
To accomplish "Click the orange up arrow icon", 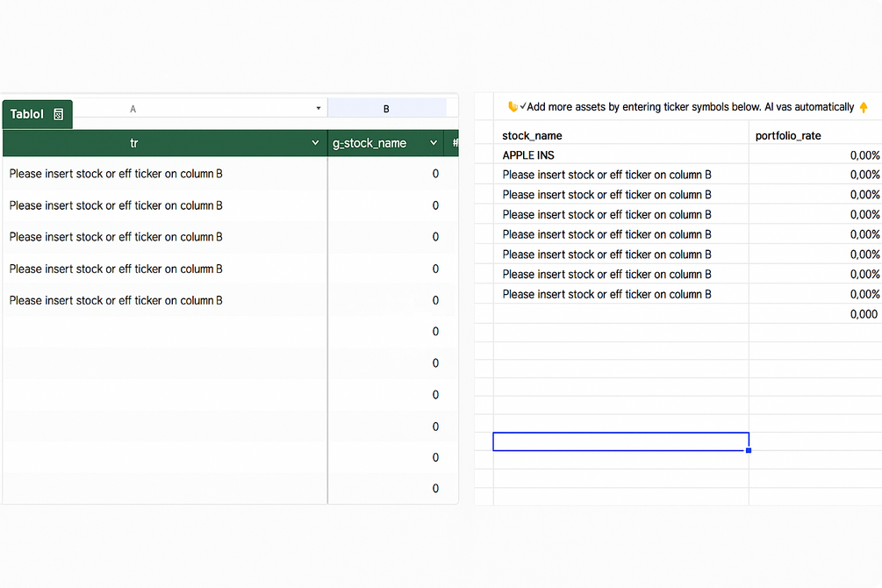I will (864, 107).
